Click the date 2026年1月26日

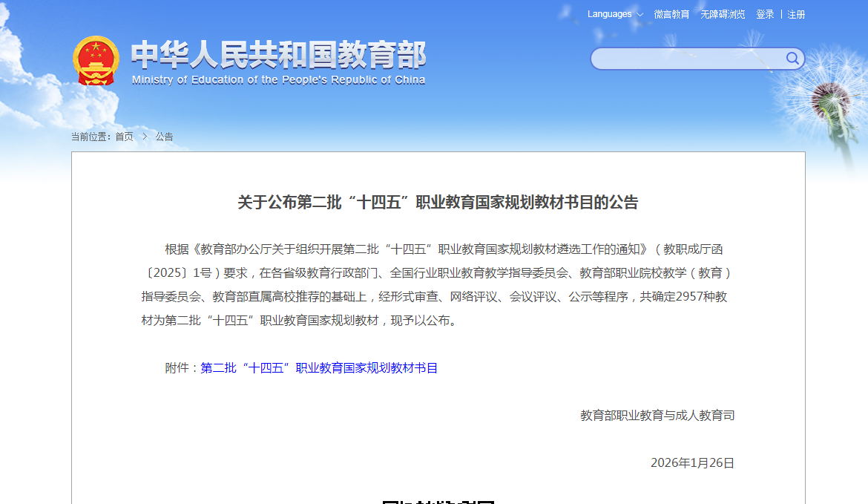[692, 463]
